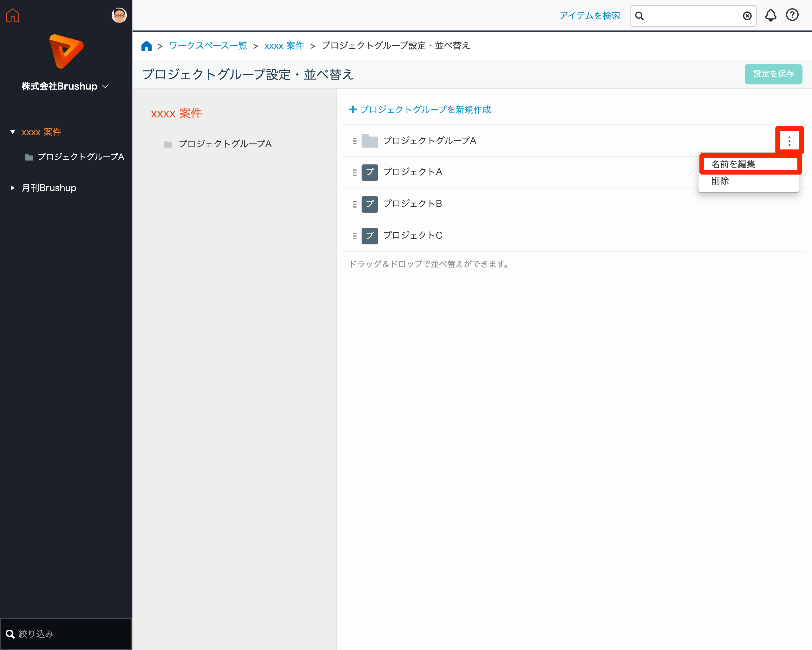
Task: Click the breadcrumb home icon
Action: point(147,45)
